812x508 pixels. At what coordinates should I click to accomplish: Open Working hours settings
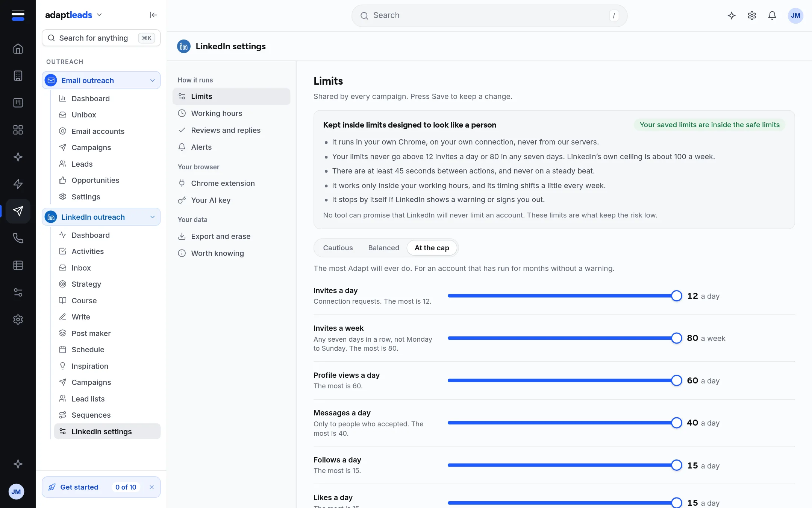point(231,113)
